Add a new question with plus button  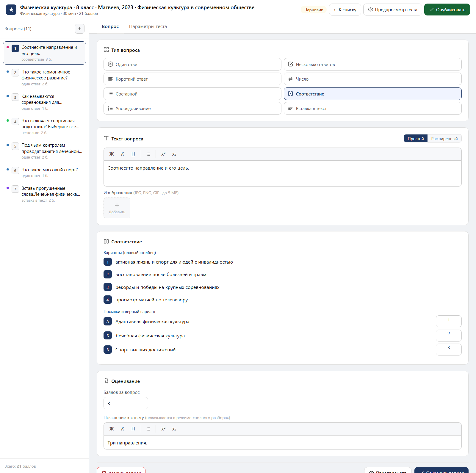click(79, 29)
